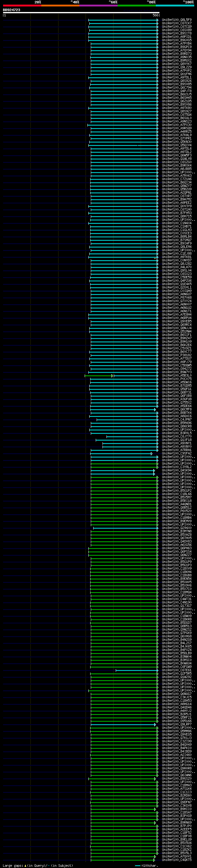This screenshot has width=197, height=868.
Task: Select subject label UniRef100_Q6PH63
Action: (x=177, y=548)
